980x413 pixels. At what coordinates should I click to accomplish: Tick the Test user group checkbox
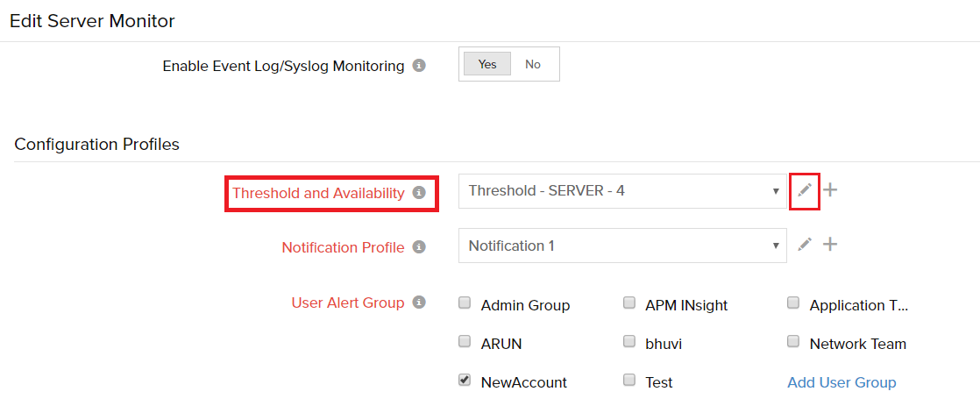tap(628, 381)
